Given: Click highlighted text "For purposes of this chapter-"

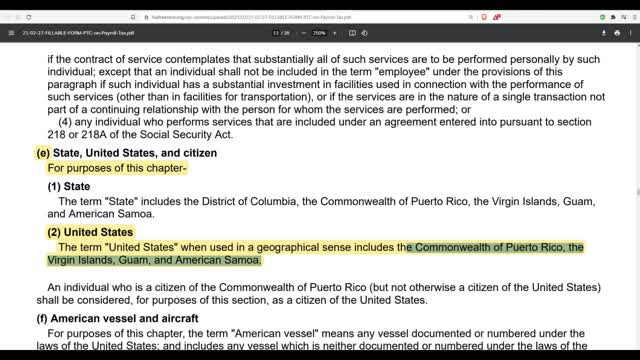Looking at the screenshot, I should 117,168.
